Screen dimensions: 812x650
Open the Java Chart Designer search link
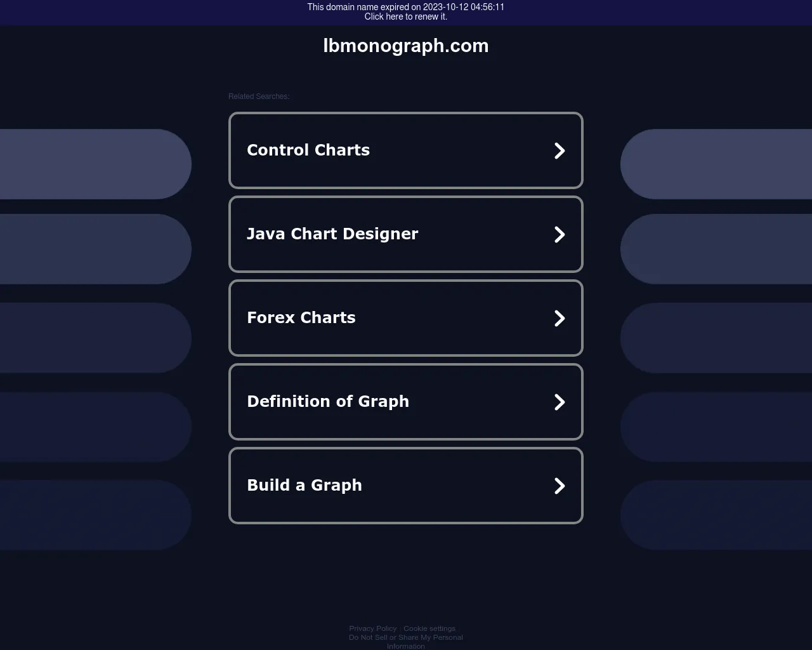332,234
